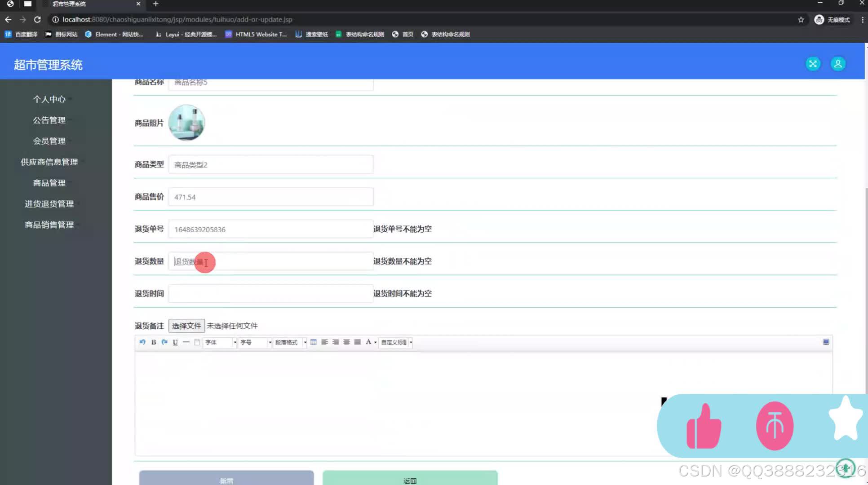Image resolution: width=868 pixels, height=485 pixels.
Task: Toggle the horizontal line formatting button
Action: point(186,342)
